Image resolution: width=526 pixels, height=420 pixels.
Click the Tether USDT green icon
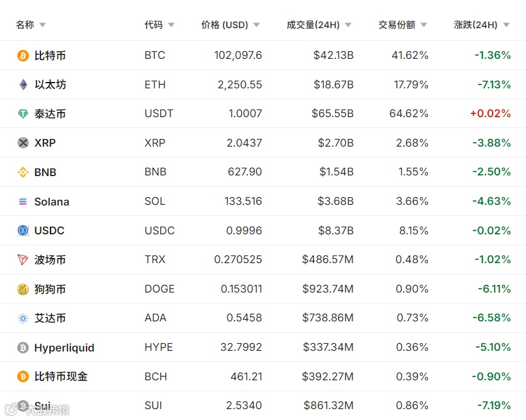tap(23, 114)
